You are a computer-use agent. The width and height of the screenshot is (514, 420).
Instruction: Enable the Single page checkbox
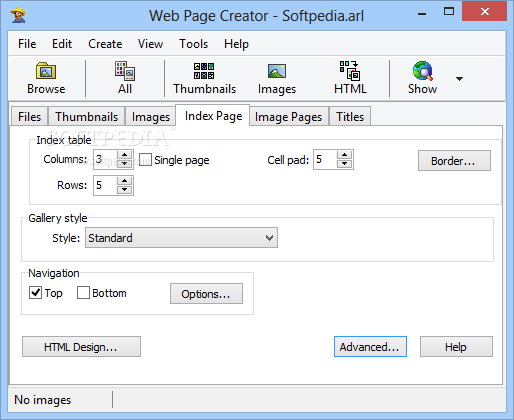(x=145, y=160)
